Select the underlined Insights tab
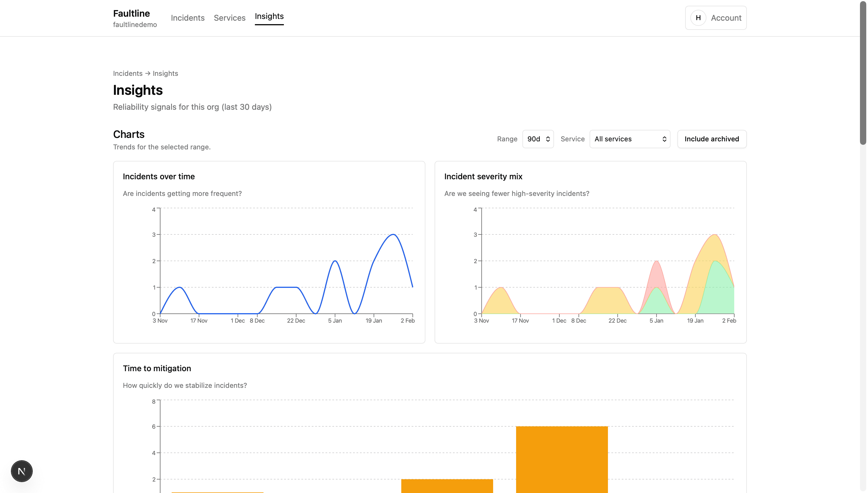The image size is (868, 493). coord(269,16)
